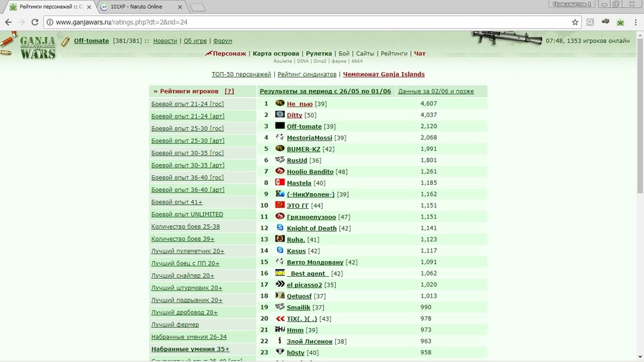This screenshot has width=644, height=362.
Task: Click syndicate icon next to Ditty
Action: point(280,114)
